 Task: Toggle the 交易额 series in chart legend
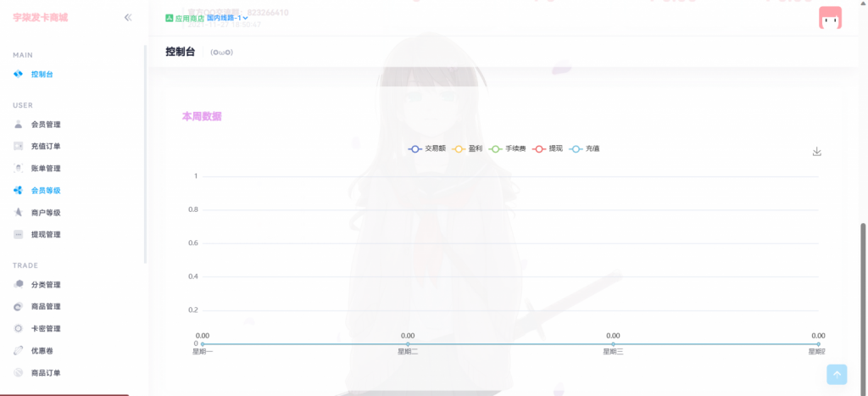[x=427, y=148]
